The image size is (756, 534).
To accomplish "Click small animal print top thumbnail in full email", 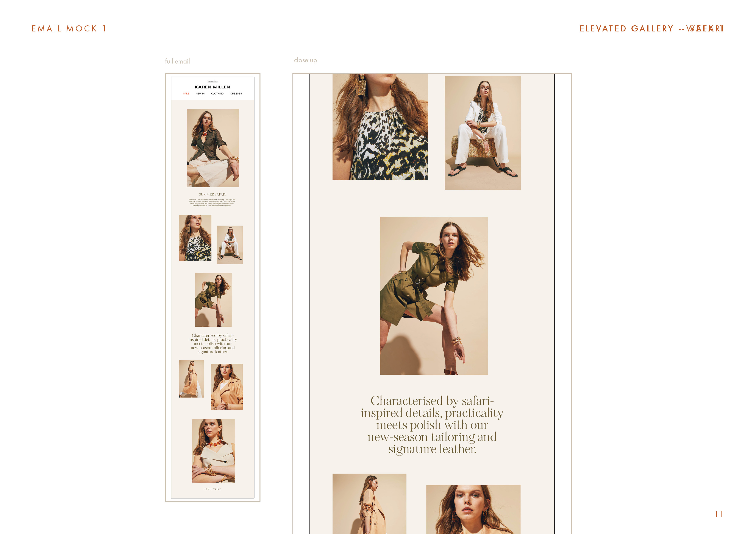I will (x=195, y=238).
